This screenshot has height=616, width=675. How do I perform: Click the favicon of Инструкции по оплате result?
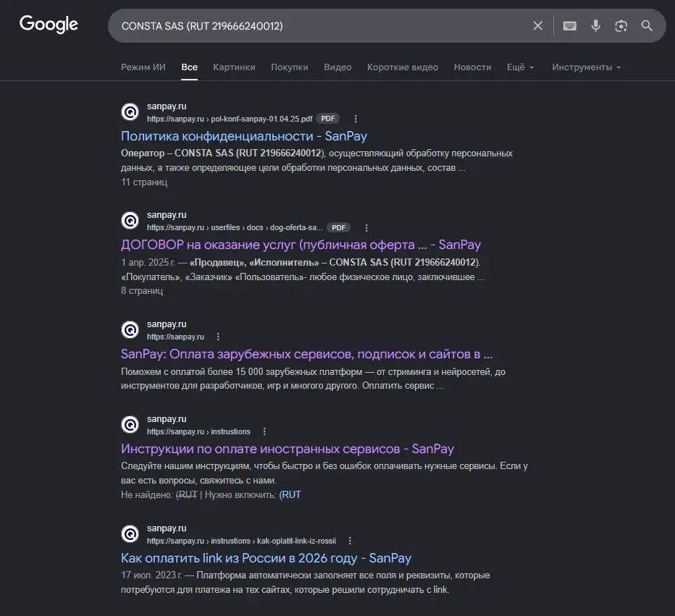click(130, 425)
